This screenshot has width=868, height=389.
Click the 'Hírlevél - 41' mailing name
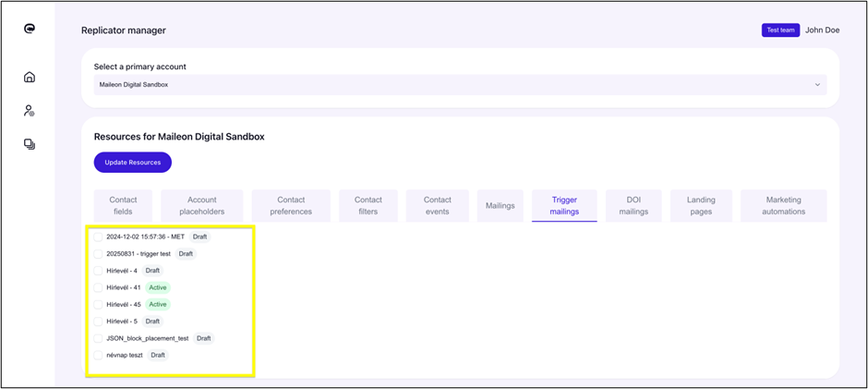[x=124, y=287]
